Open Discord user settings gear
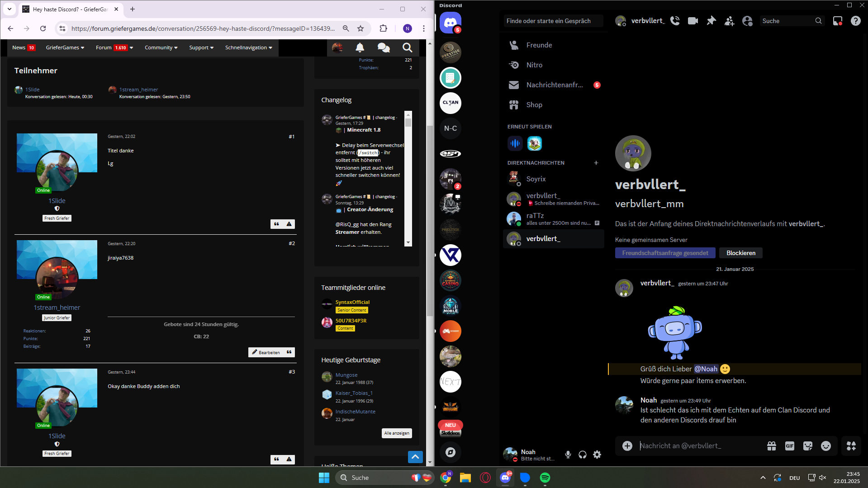The width and height of the screenshot is (868, 488). (x=597, y=455)
